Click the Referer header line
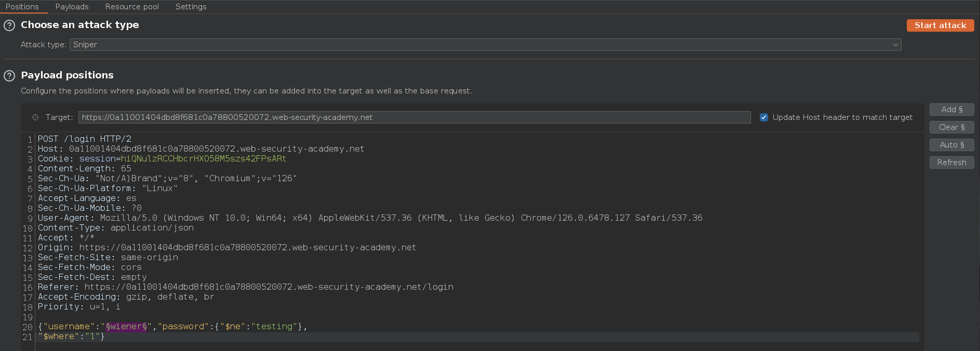This screenshot has width=980, height=351. (x=246, y=287)
